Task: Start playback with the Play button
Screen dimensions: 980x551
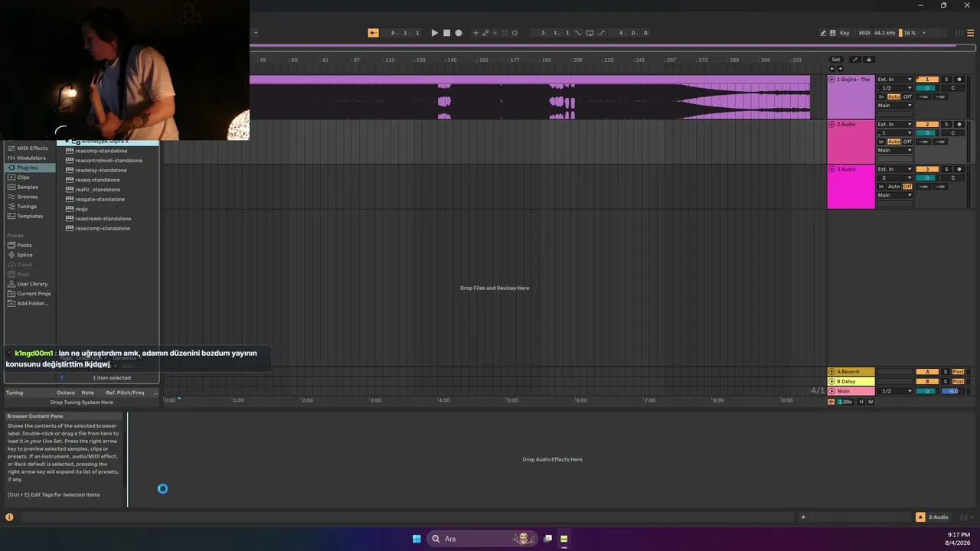Action: click(434, 33)
